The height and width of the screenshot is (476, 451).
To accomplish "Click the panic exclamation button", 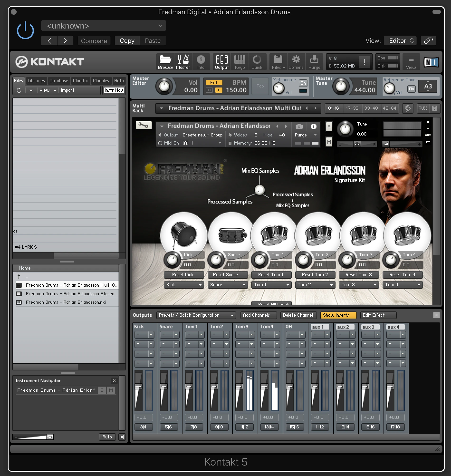I will tap(365, 62).
